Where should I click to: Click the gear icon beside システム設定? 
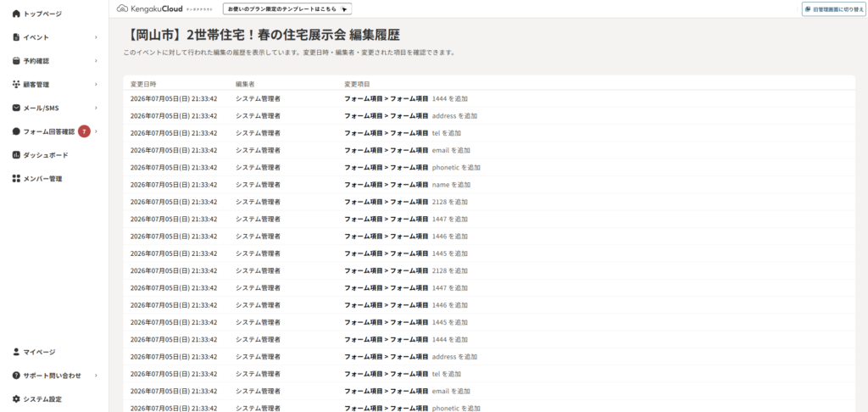coord(16,398)
